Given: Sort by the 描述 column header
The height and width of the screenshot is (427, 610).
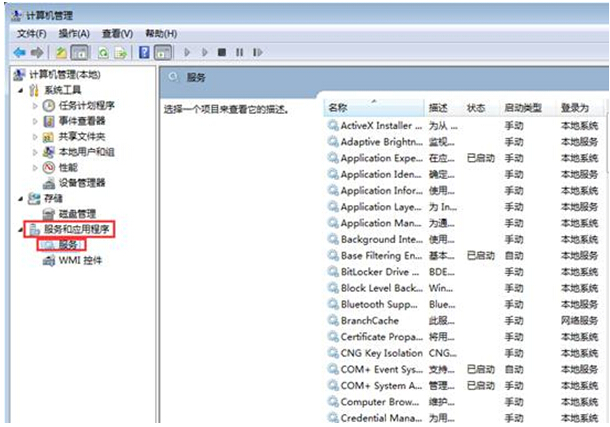Looking at the screenshot, I should click(443, 108).
